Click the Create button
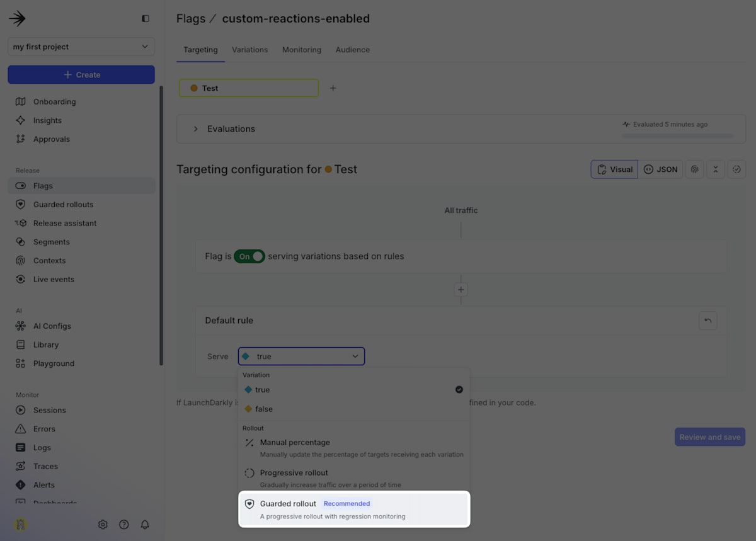756x541 pixels. [81, 74]
